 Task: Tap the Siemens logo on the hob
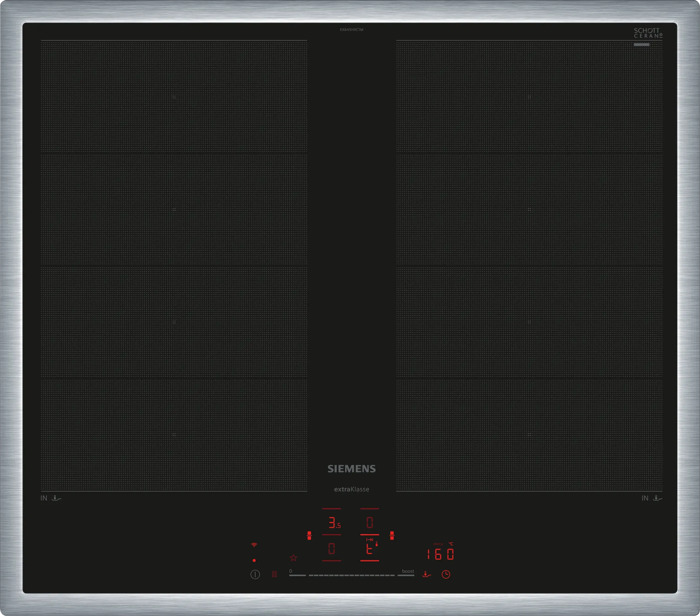tap(352, 469)
